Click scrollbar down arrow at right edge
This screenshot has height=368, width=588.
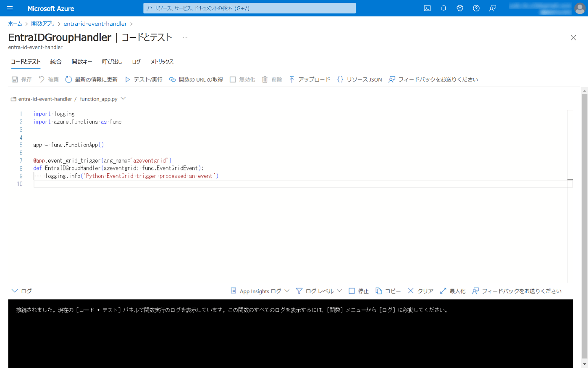(584, 364)
